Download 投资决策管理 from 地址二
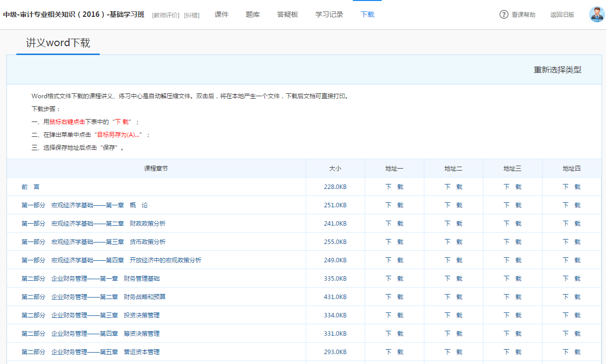Viewport: 606px width, 364px height. [453, 315]
